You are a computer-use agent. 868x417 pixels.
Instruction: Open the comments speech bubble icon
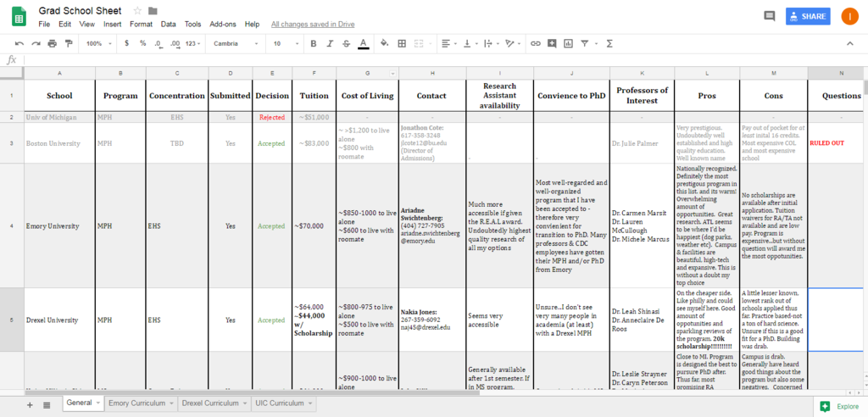[x=770, y=16]
